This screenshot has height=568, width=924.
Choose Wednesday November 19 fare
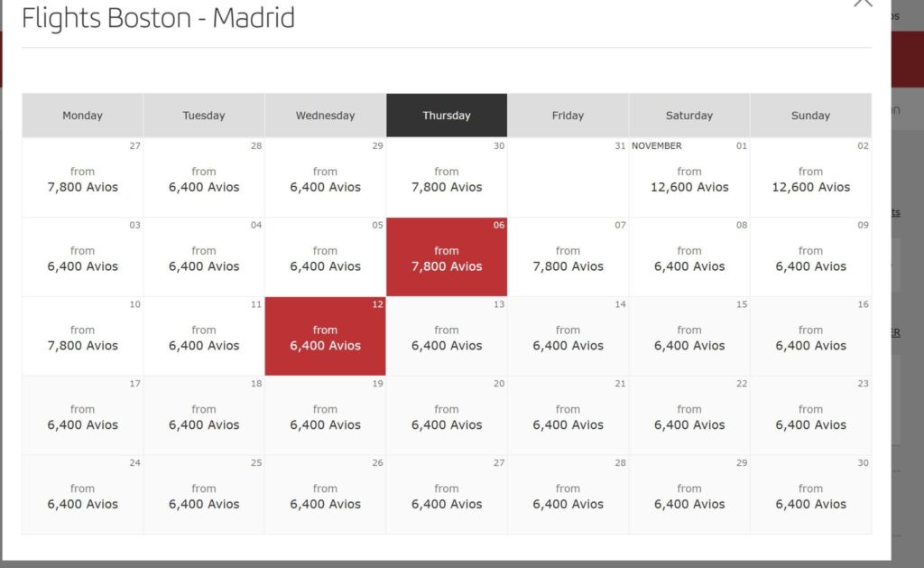tap(325, 415)
